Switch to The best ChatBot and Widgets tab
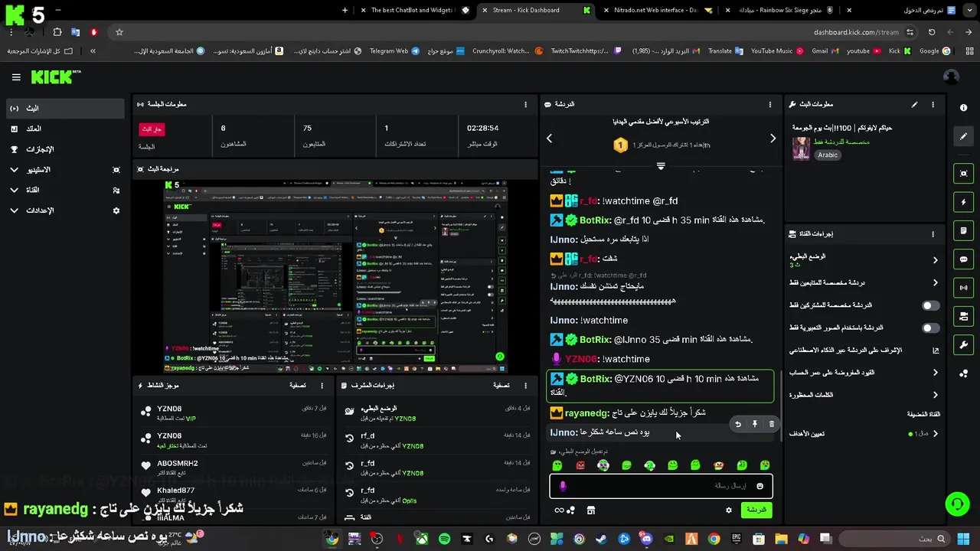This screenshot has height=551, width=980. 415,10
